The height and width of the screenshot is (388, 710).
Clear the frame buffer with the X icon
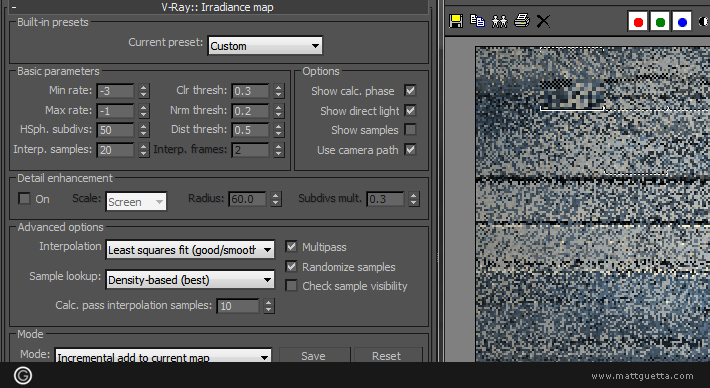[543, 21]
